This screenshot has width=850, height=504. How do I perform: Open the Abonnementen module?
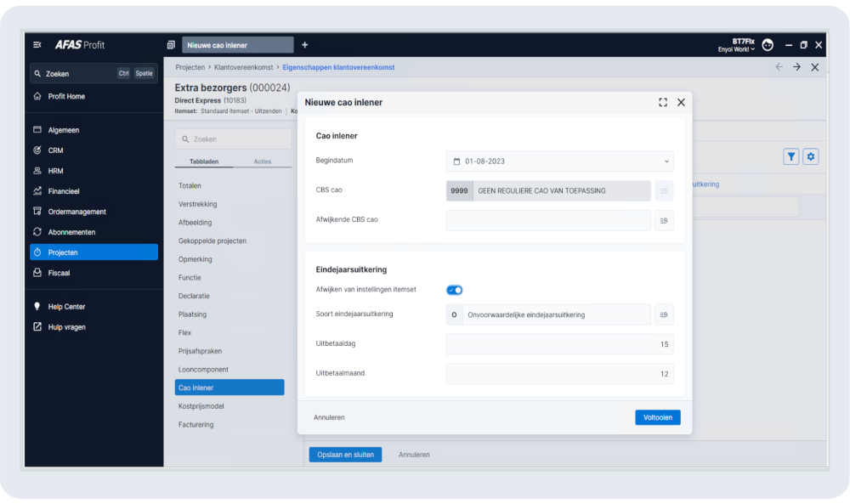coord(93,232)
